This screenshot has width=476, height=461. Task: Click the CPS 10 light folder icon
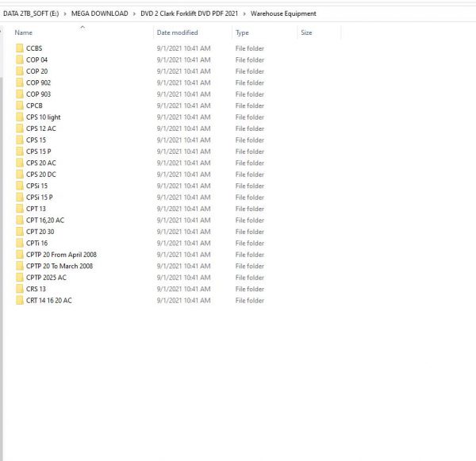tap(20, 117)
